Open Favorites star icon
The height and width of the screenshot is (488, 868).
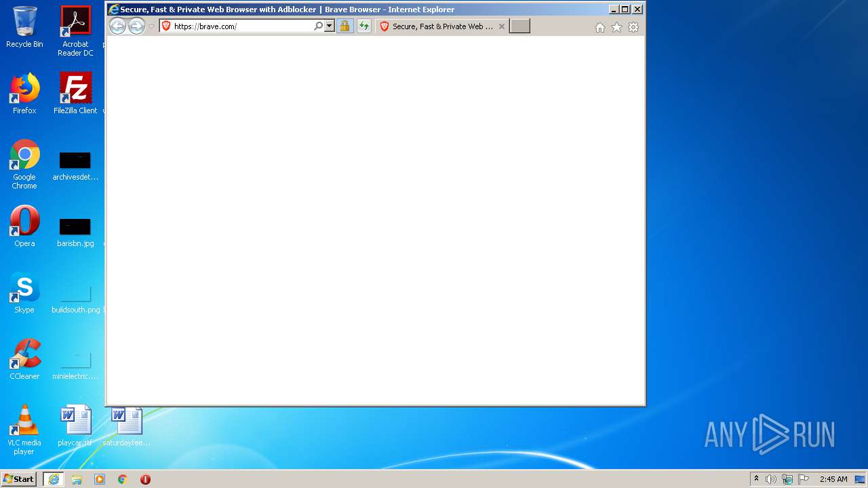pos(616,27)
